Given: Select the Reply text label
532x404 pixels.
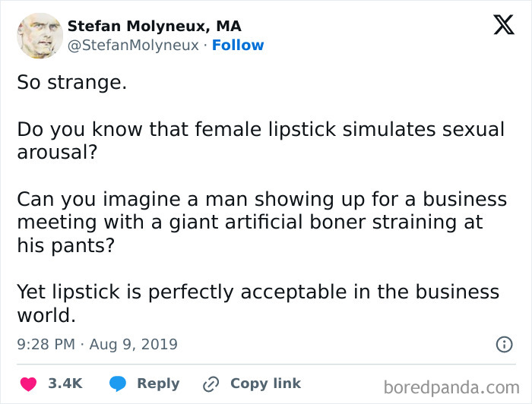Looking at the screenshot, I should point(158,384).
